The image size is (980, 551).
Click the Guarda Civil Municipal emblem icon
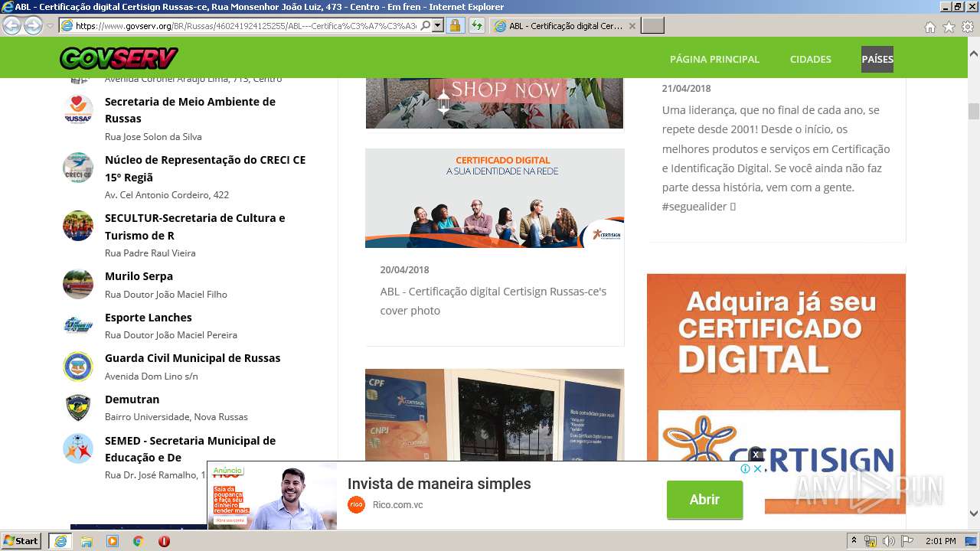(x=78, y=366)
